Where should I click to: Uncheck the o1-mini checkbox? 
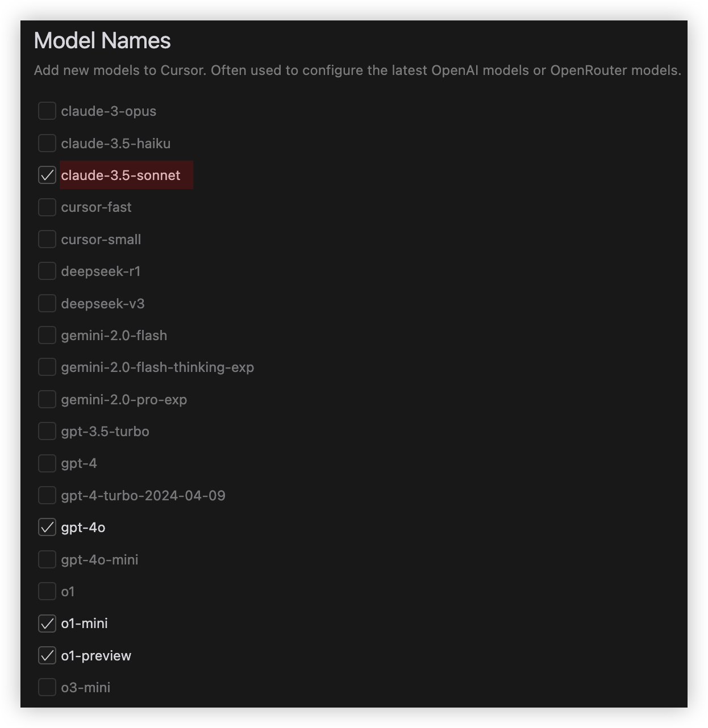47,624
